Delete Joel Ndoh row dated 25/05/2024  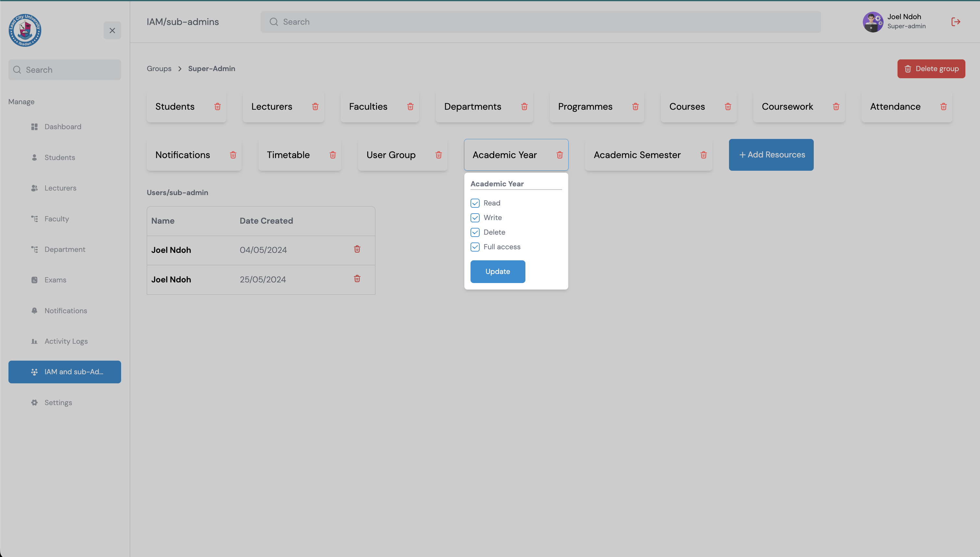[357, 278]
